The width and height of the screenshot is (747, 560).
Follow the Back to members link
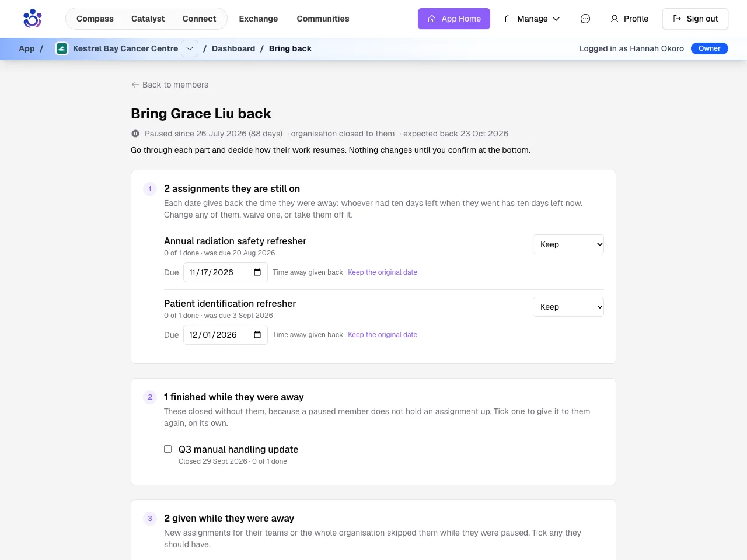click(170, 85)
